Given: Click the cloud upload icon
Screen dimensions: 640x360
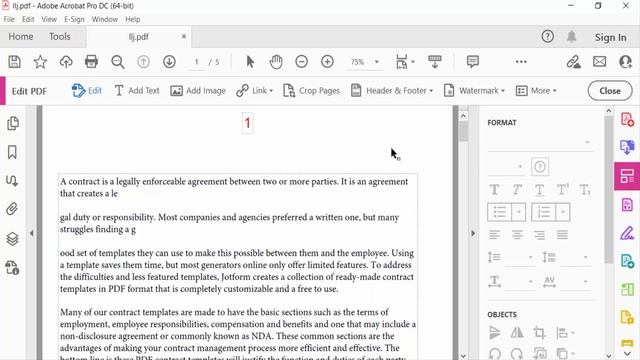Looking at the screenshot, I should [66, 62].
